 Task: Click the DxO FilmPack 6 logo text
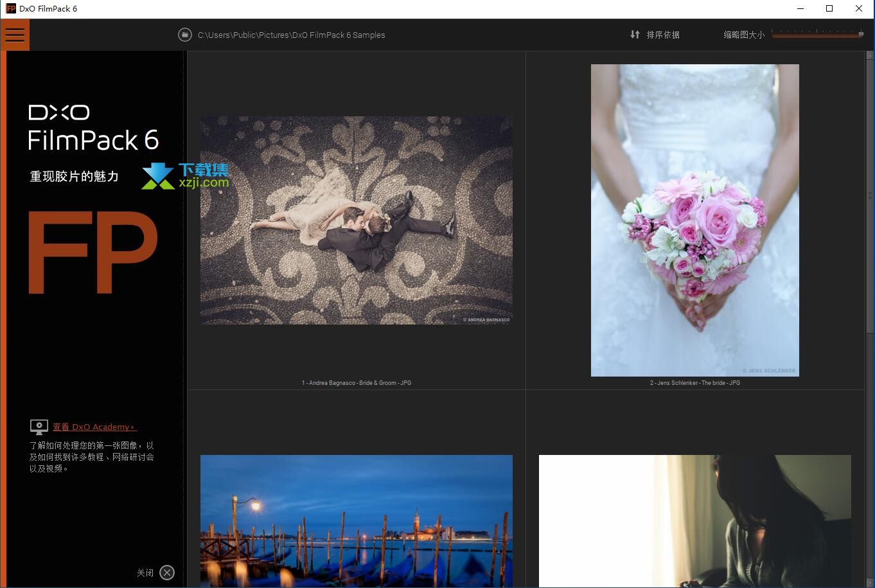coord(93,128)
